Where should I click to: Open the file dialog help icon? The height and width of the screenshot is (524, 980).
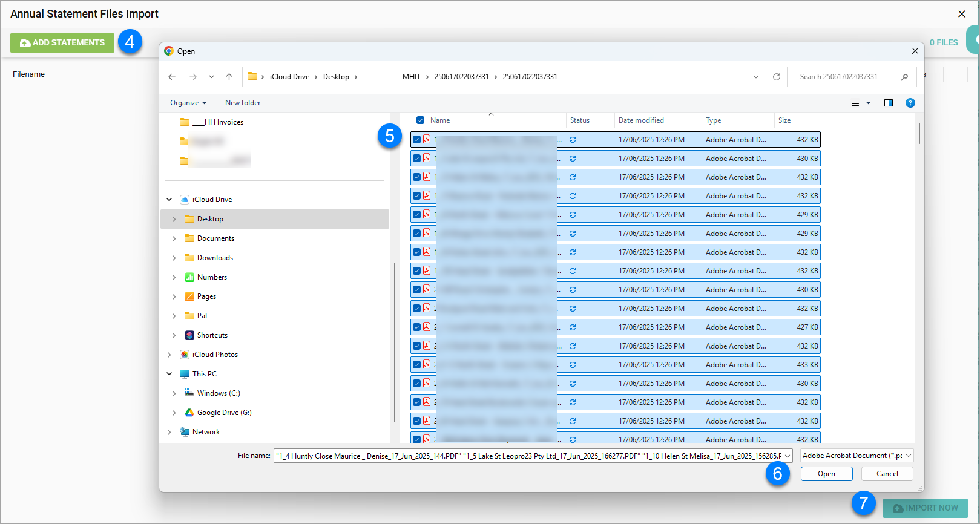click(x=910, y=103)
